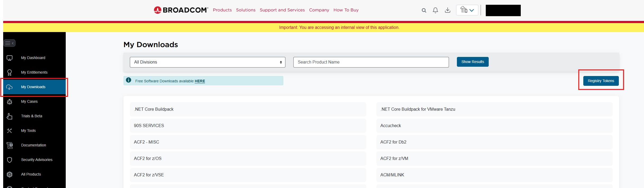The image size is (644, 188).
Task: Open ACF2 - MISC product
Action: pos(248,142)
